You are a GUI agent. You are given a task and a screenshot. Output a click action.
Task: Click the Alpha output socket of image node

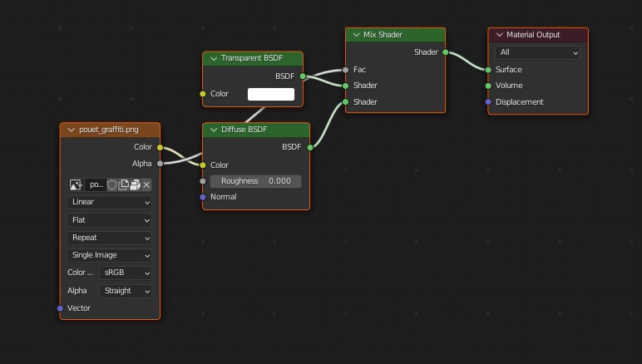point(160,164)
